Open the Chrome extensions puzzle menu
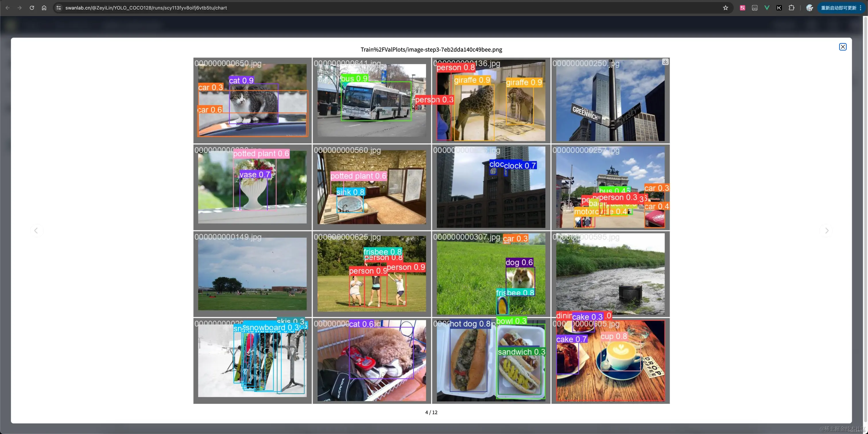The width and height of the screenshot is (868, 434). pos(791,8)
